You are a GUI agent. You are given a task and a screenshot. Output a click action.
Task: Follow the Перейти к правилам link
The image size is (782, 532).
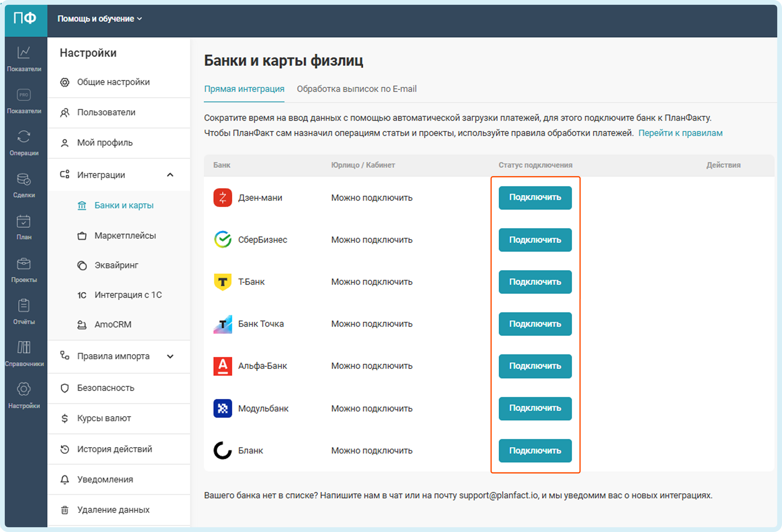pyautogui.click(x=680, y=133)
